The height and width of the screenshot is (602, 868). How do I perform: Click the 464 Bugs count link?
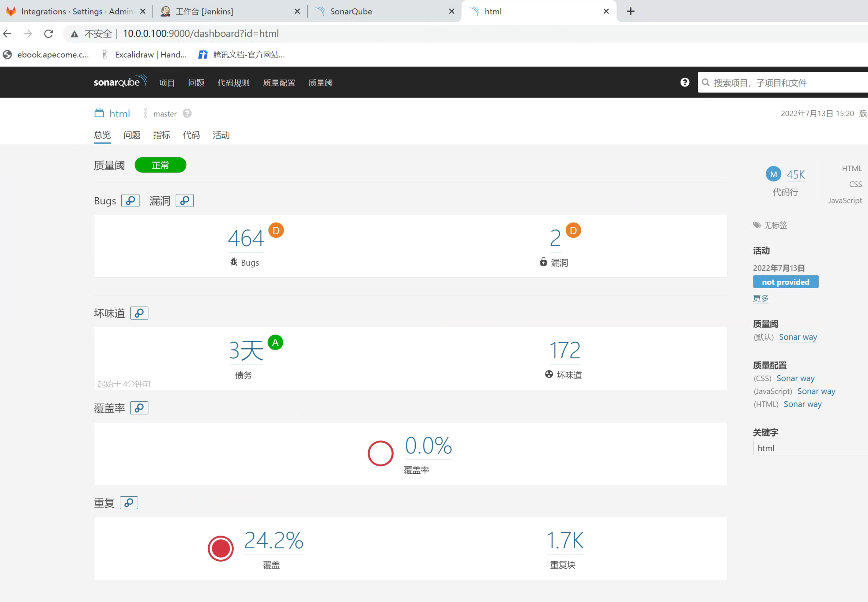(246, 238)
